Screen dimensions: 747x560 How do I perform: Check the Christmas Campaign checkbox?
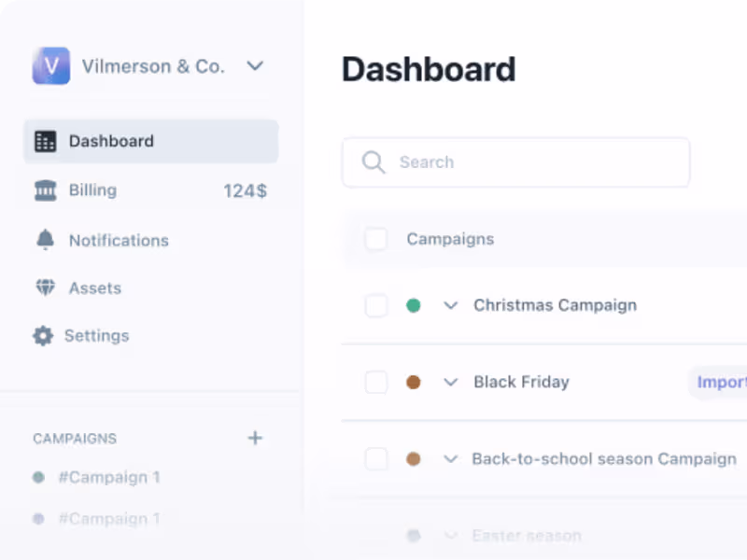(x=376, y=305)
